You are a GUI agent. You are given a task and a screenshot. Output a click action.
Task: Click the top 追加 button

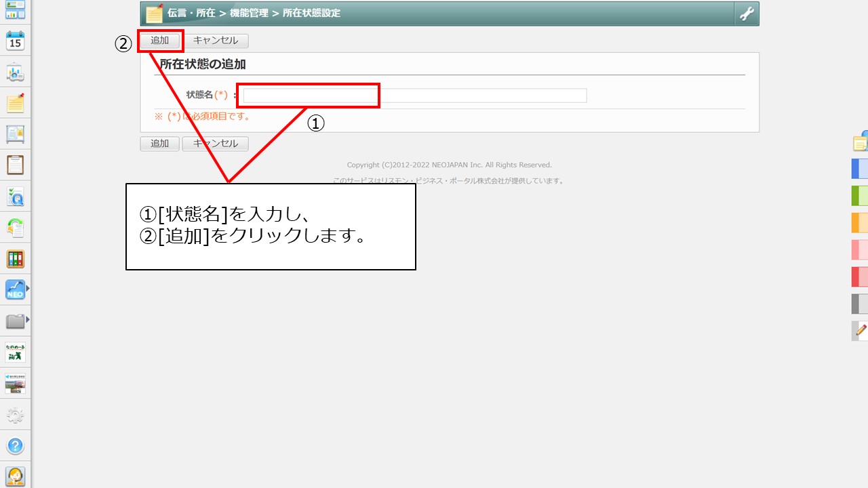[160, 41]
